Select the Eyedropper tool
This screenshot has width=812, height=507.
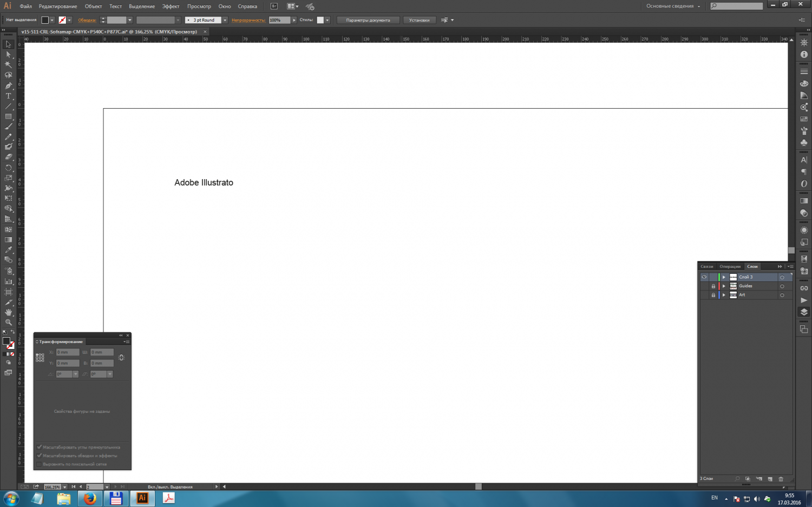coord(8,250)
